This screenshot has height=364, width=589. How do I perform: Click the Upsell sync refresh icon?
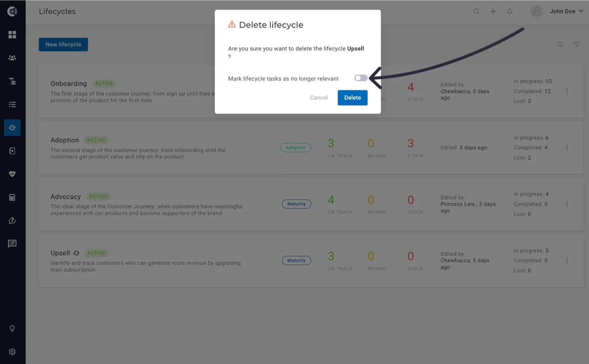[x=76, y=253]
